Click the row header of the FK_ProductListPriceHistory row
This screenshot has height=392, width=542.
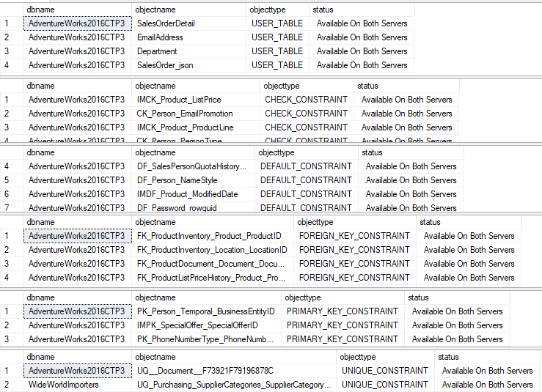(x=12, y=278)
